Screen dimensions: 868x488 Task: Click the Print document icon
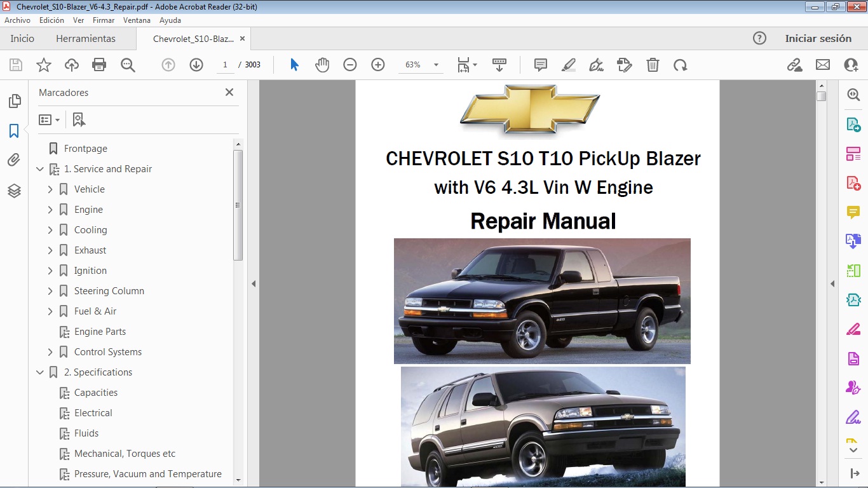click(x=99, y=64)
